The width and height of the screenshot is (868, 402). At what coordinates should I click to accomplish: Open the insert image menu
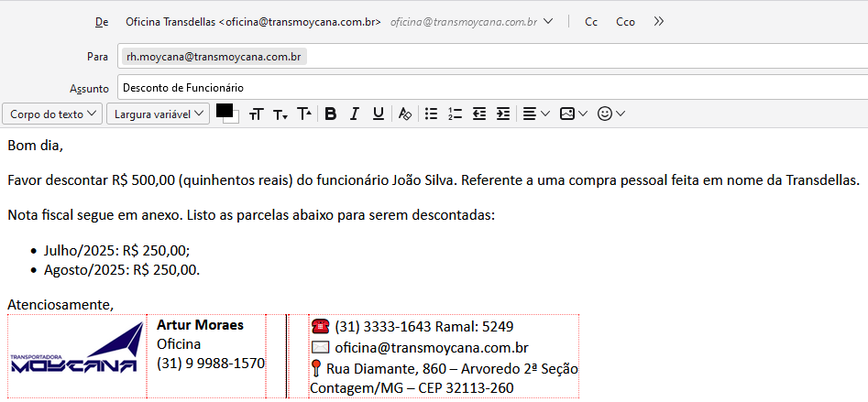573,114
